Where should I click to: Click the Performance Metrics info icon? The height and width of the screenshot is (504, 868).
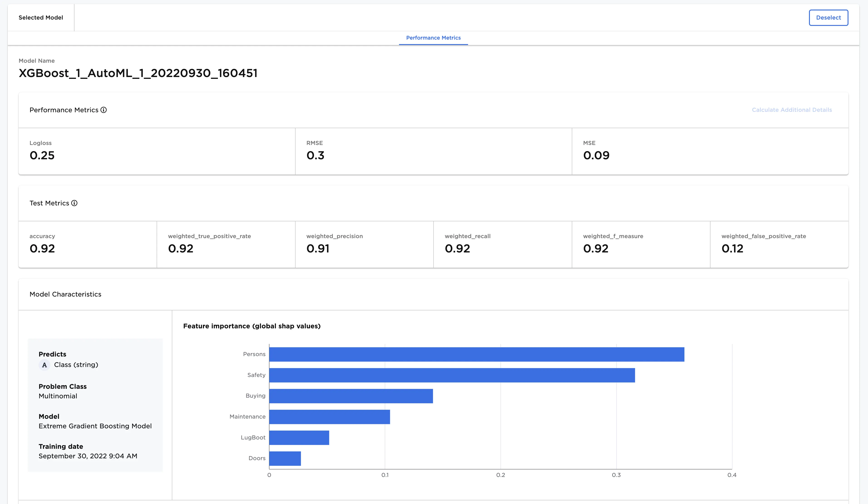tap(103, 110)
